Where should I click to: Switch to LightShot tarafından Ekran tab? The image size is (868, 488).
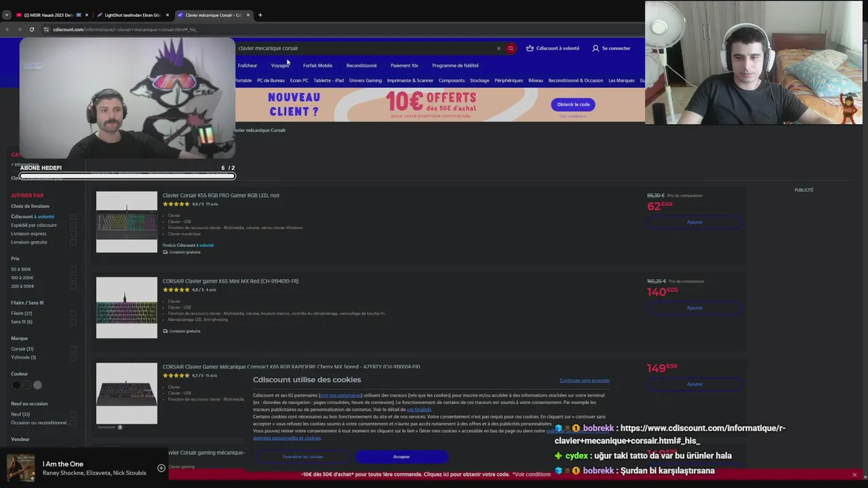pos(132,15)
